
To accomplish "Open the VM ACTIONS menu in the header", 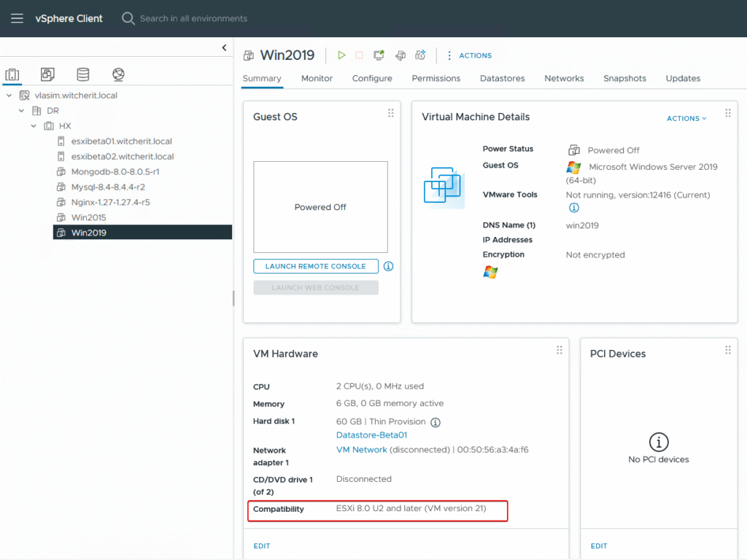I will click(469, 55).
